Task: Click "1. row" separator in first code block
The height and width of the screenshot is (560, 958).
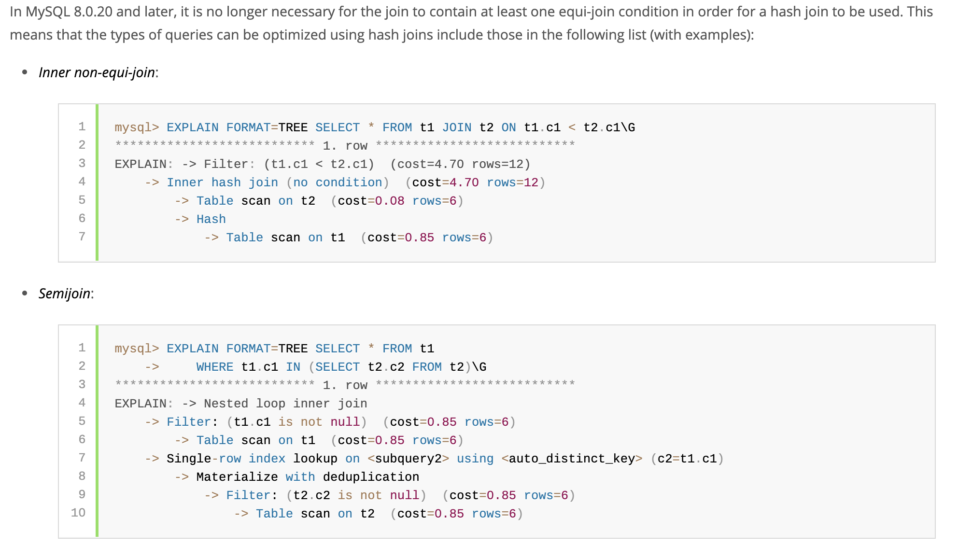Action: tap(345, 146)
